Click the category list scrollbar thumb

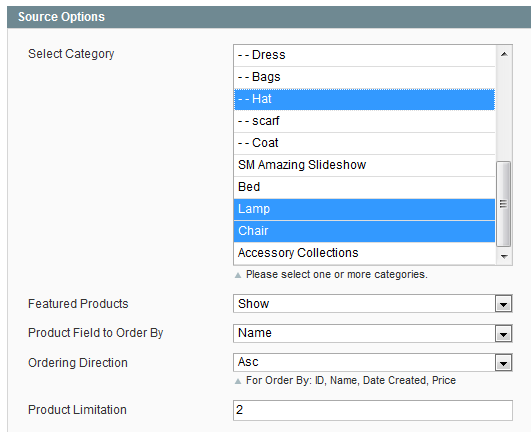click(504, 204)
